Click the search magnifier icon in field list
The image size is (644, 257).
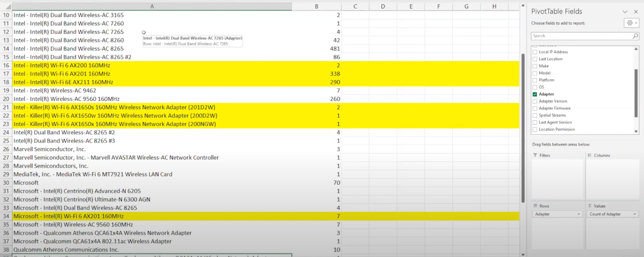pos(635,36)
